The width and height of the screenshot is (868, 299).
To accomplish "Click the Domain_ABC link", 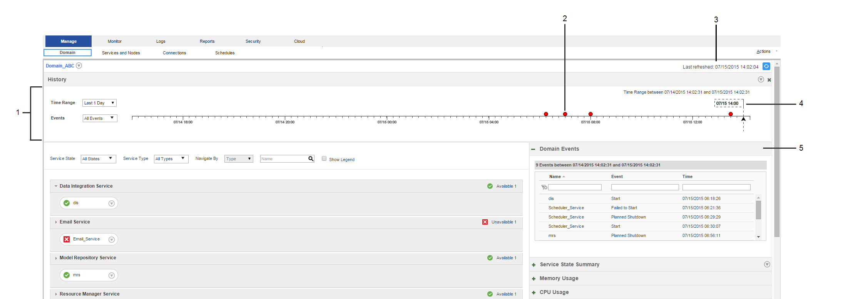I will click(60, 66).
